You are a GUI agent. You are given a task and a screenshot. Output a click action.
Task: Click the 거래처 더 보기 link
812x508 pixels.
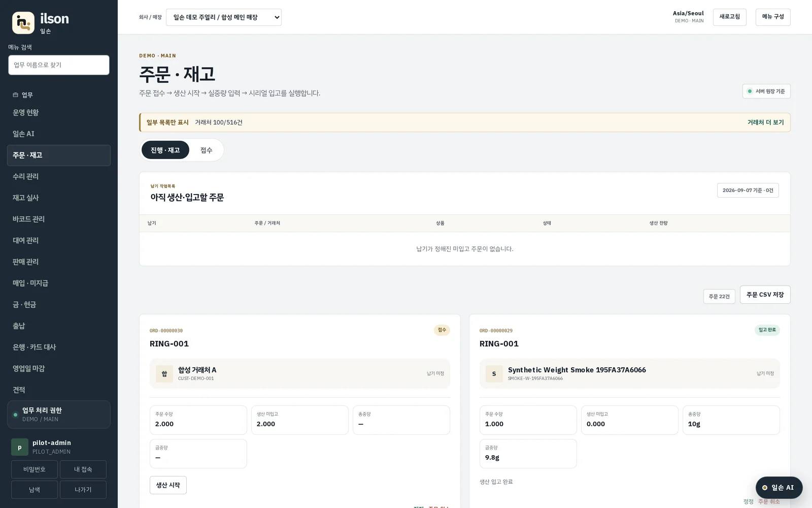[x=765, y=122]
